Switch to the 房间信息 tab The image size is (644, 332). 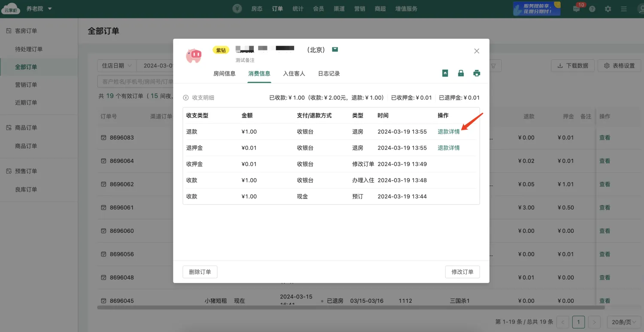[x=225, y=73]
